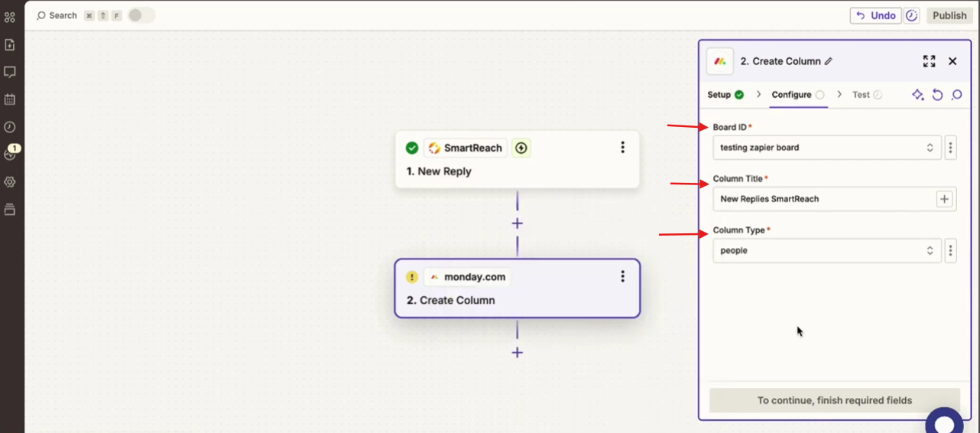This screenshot has width=980, height=433.
Task: Open the Column Type dropdown
Action: [827, 250]
